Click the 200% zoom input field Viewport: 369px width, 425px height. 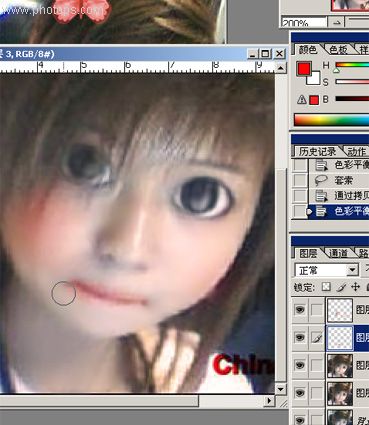click(304, 22)
